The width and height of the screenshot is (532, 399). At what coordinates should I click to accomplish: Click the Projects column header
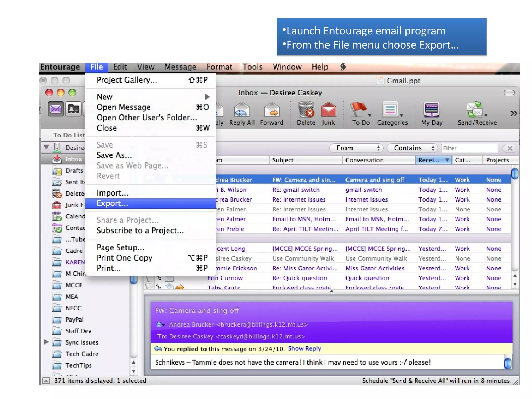click(x=501, y=160)
